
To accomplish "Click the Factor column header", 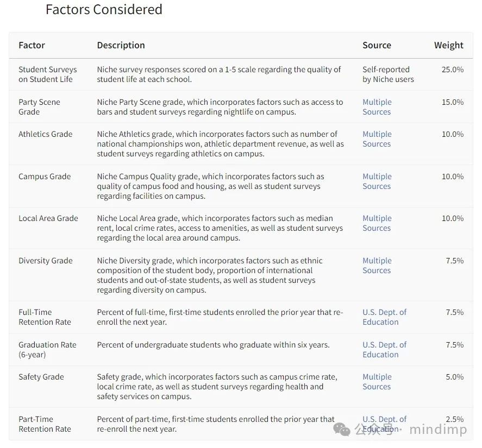I will coord(32,45).
